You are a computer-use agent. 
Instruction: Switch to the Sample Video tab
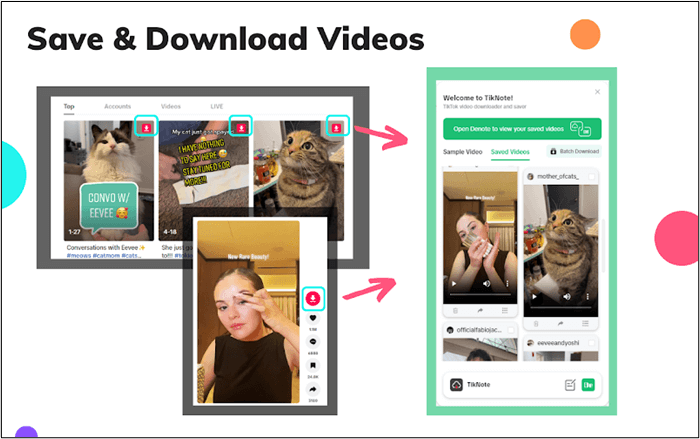point(463,151)
